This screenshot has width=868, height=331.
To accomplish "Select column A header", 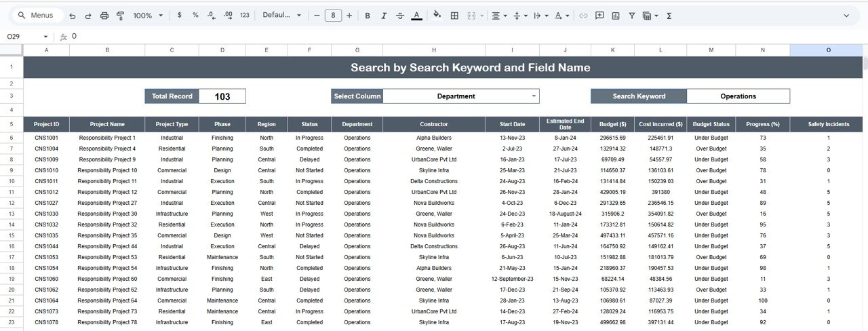I will click(46, 50).
